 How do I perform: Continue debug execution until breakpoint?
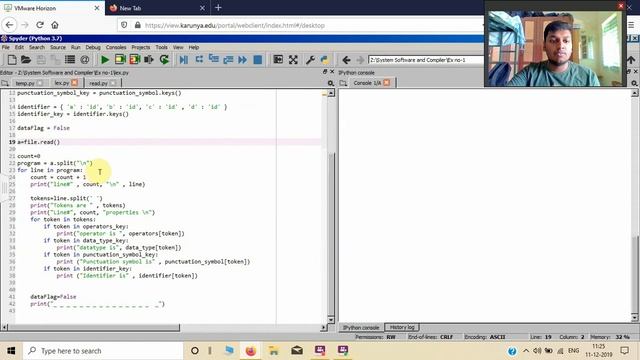coord(243,60)
